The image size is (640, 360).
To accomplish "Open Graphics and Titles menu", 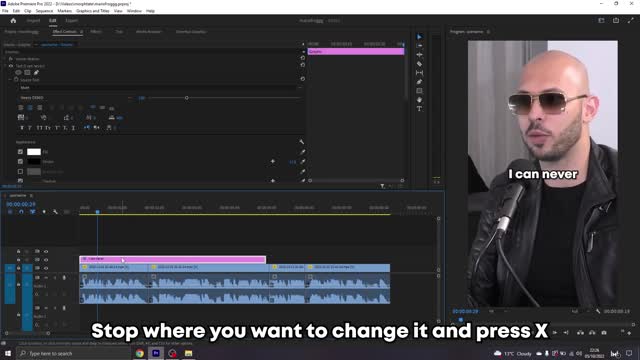I will click(x=93, y=11).
